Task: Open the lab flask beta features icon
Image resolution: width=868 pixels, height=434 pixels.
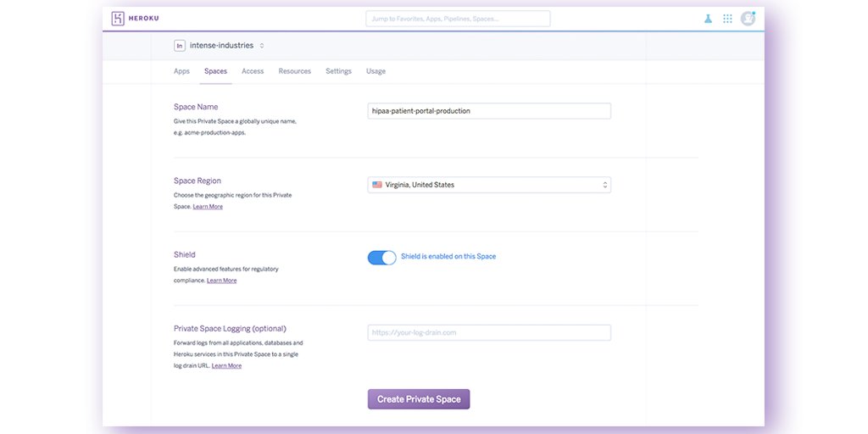Action: click(708, 19)
